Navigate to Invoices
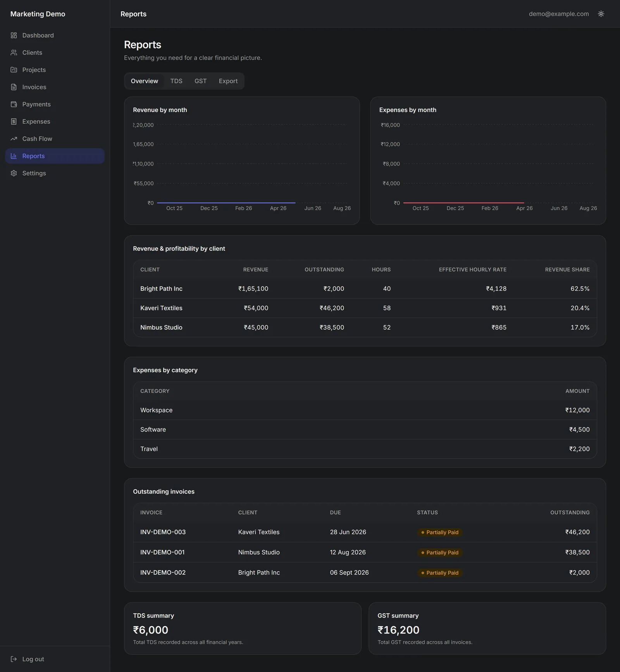The image size is (620, 672). pyautogui.click(x=55, y=87)
